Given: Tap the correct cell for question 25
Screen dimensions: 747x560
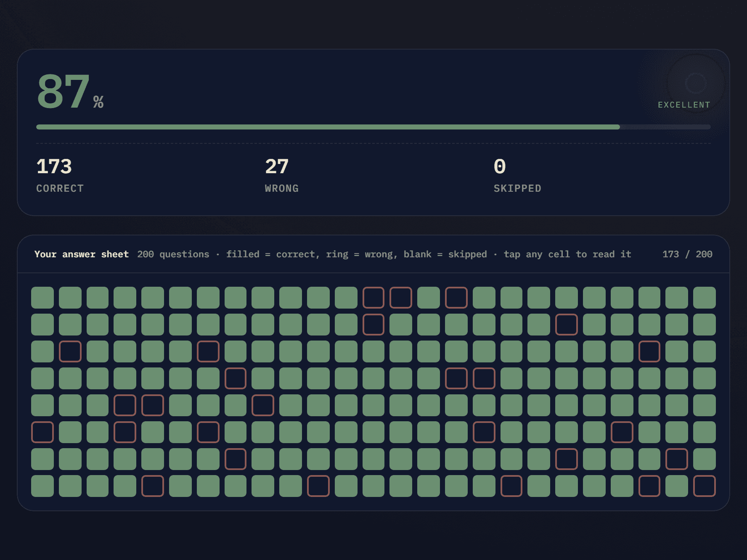Looking at the screenshot, I should 705,298.
